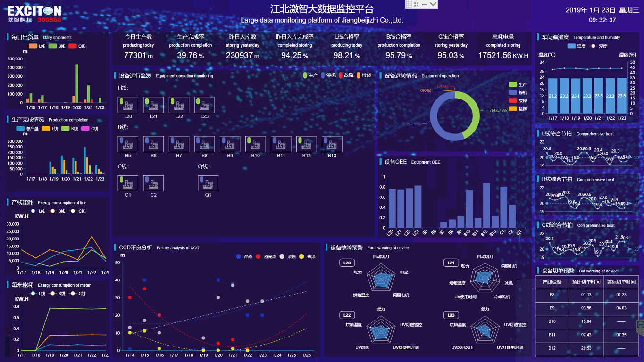Click the 230937 m stored yesterday value
The image size is (644, 362).
(243, 56)
